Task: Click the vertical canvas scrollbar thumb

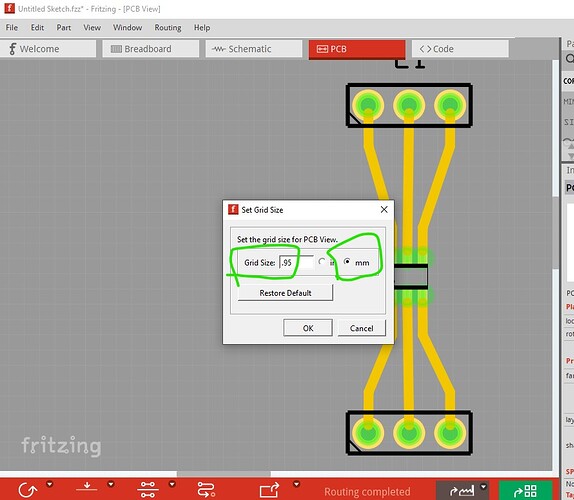Action: pos(556,232)
